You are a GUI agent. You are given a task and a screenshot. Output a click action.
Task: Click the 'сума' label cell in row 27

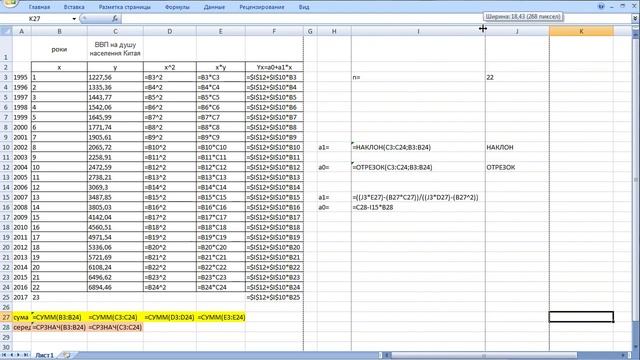point(22,317)
